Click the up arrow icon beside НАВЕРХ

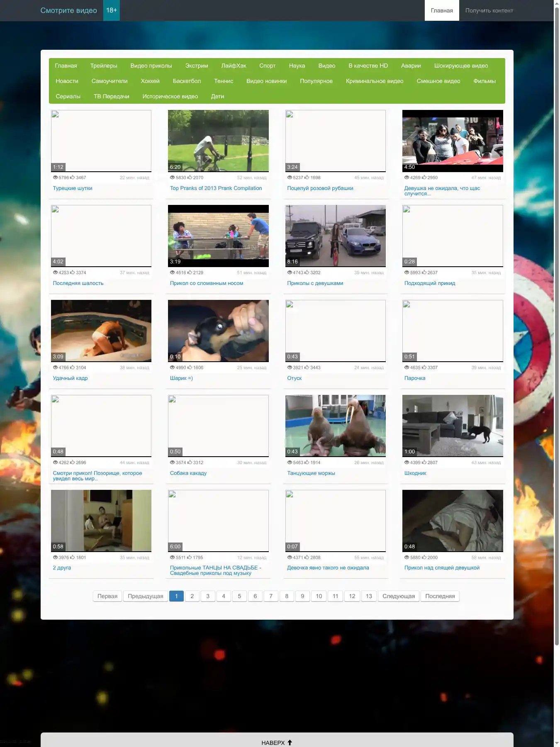tap(290, 742)
